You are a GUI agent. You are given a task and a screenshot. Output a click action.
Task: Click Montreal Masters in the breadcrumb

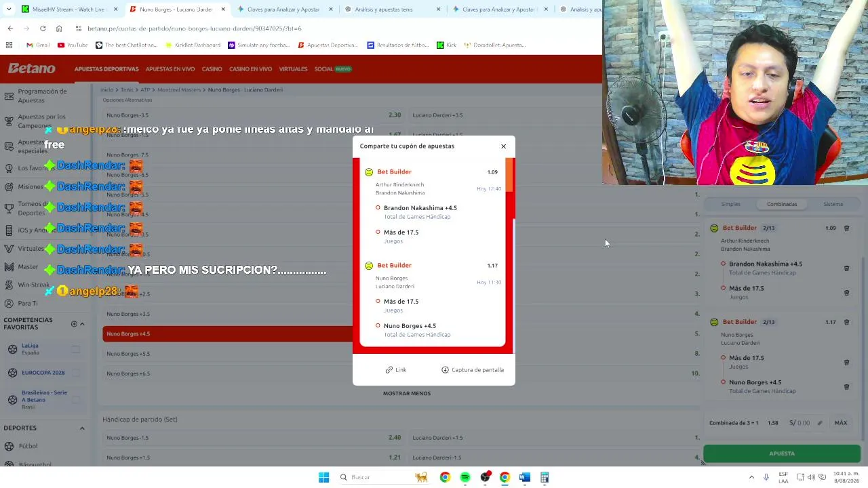(179, 90)
